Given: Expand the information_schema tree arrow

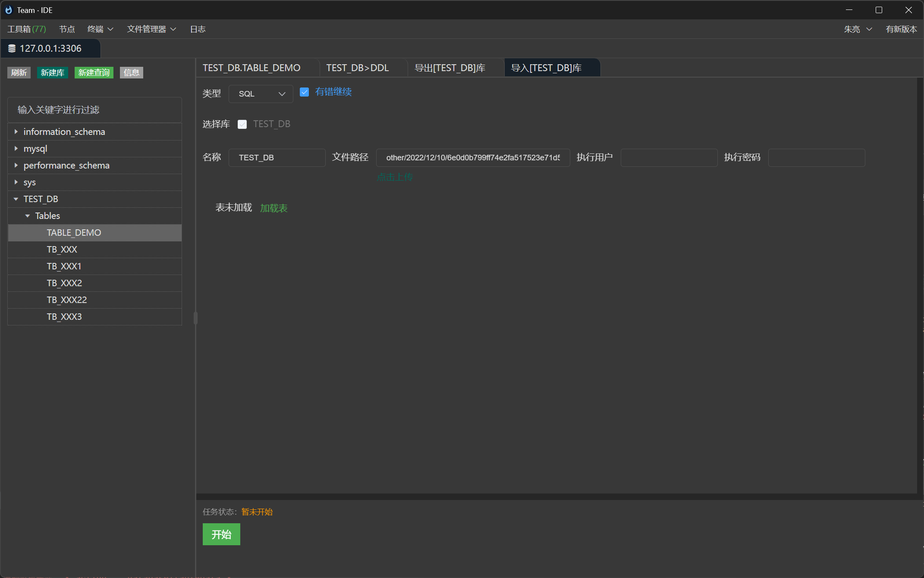Looking at the screenshot, I should pos(16,131).
